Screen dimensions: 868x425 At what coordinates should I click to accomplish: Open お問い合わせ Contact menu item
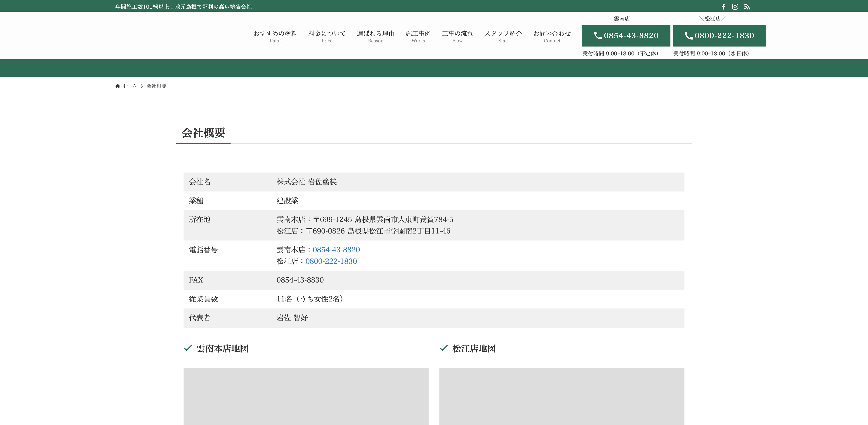552,36
